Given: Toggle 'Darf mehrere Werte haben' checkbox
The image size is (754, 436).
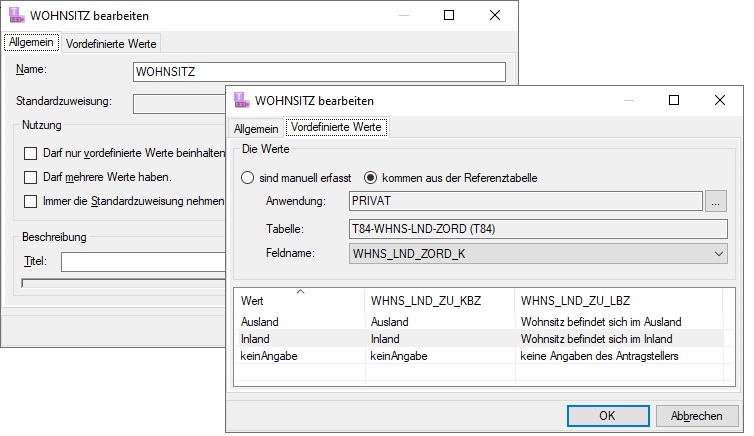Looking at the screenshot, I should click(x=30, y=177).
